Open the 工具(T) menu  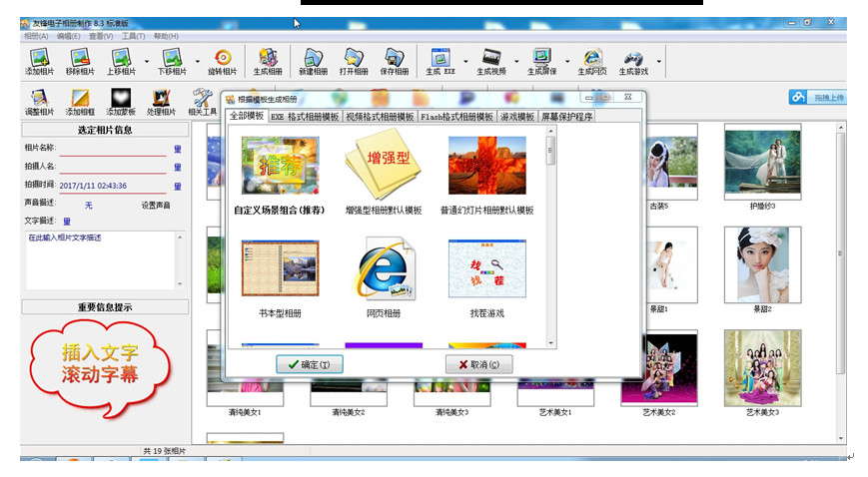pyautogui.click(x=134, y=36)
